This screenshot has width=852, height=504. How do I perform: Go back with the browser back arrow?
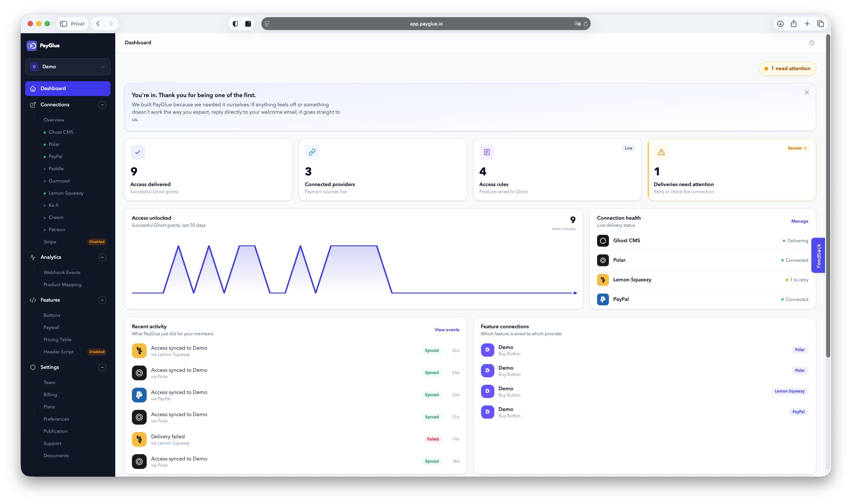click(x=98, y=24)
